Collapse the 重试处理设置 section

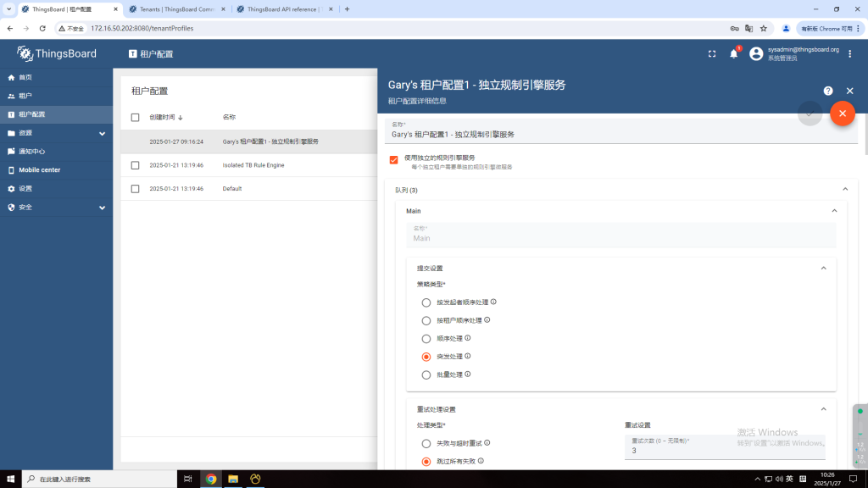click(823, 409)
